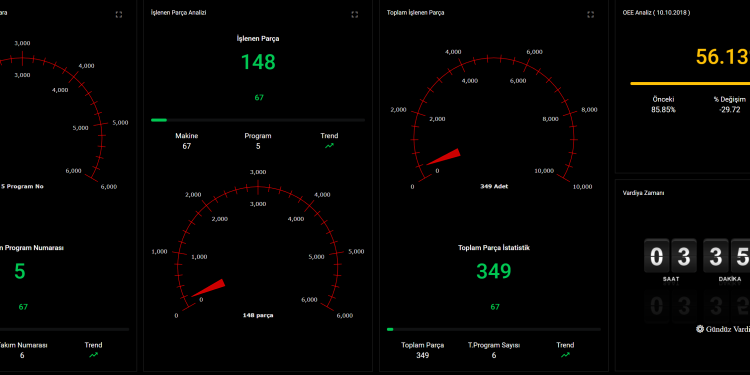Viewport: 750px width, 375px height.
Task: Click the 6 value under Takım Numarası
Action: (x=22, y=355)
